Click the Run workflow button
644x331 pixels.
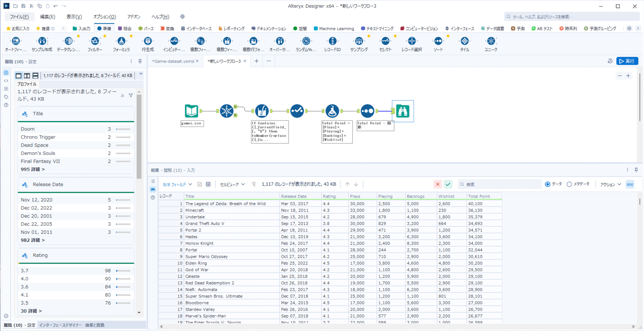pyautogui.click(x=627, y=61)
